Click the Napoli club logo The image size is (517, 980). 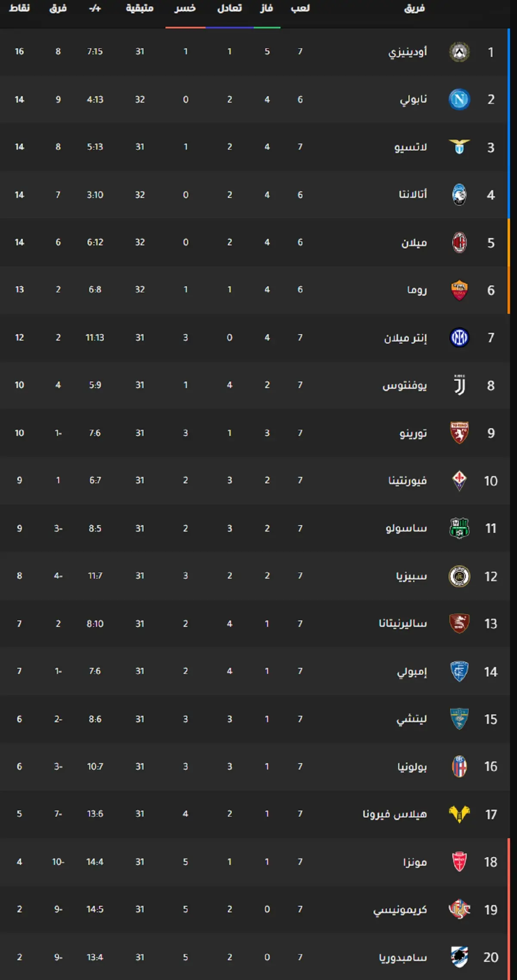point(459,100)
